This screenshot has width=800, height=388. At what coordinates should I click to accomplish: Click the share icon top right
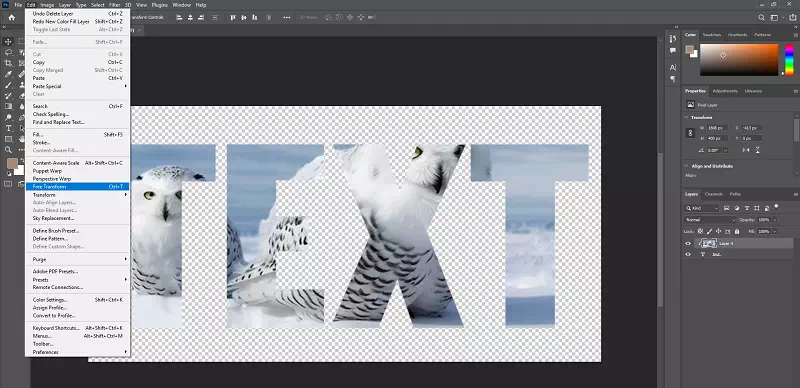pos(793,17)
